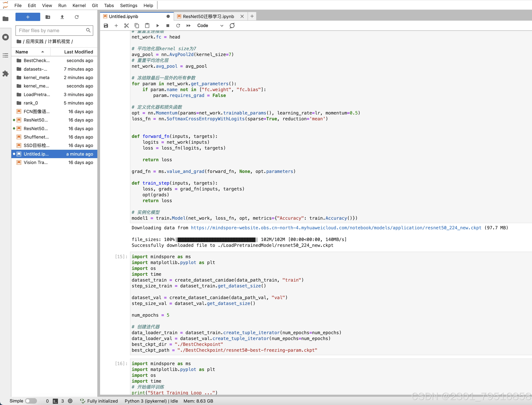Open the Git menu
The width and height of the screenshot is (532, 405).
coord(95,5)
